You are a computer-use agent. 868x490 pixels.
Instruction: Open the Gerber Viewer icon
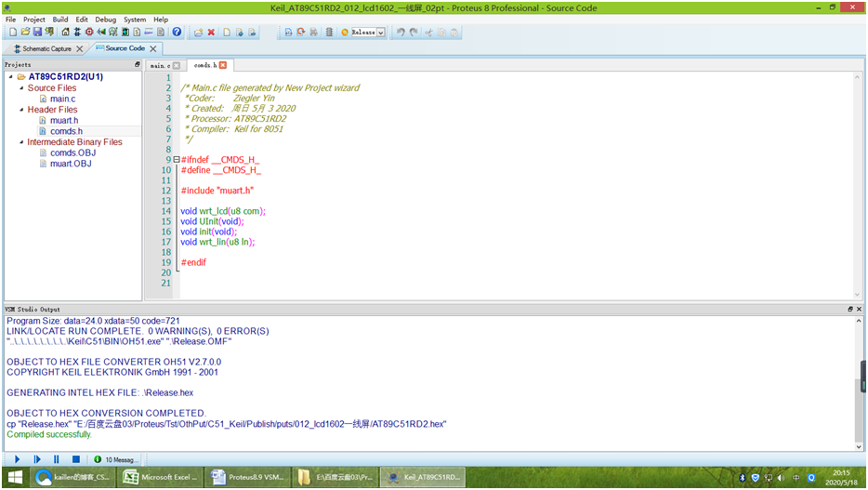[113, 33]
